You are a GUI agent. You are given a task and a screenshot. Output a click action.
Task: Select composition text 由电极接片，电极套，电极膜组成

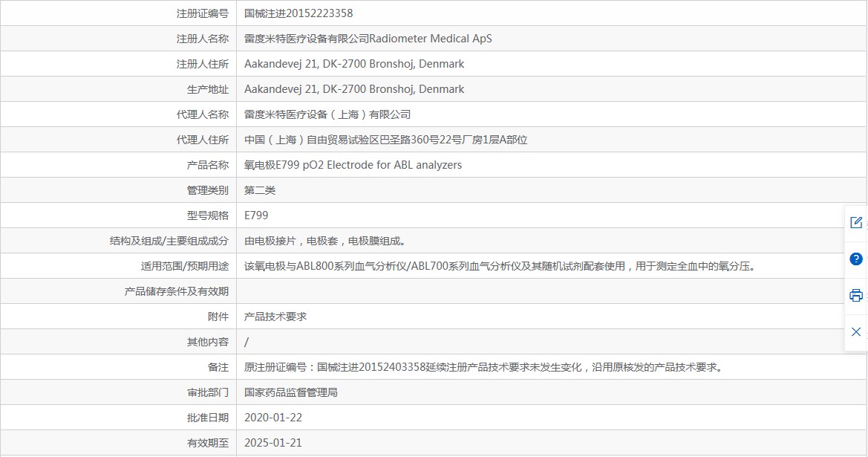coord(325,241)
